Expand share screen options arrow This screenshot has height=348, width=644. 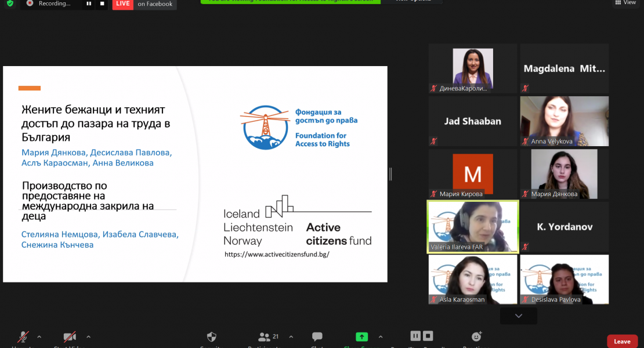click(x=381, y=337)
